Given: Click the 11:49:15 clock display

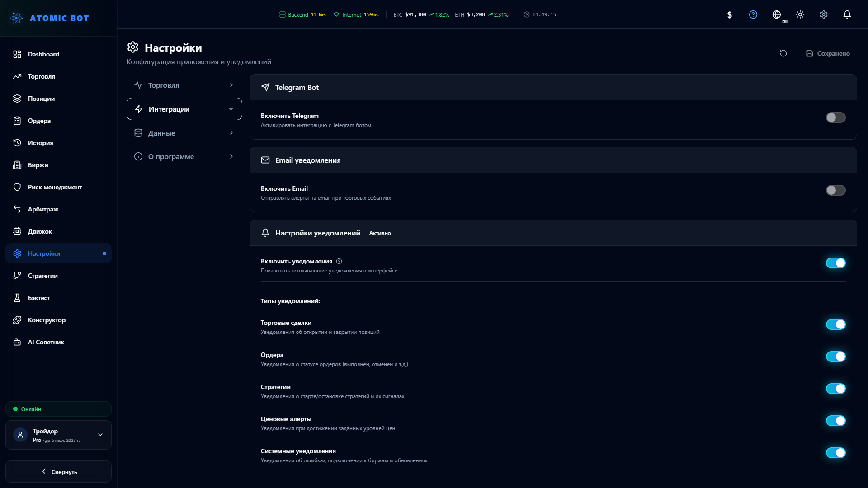Looking at the screenshot, I should [540, 14].
